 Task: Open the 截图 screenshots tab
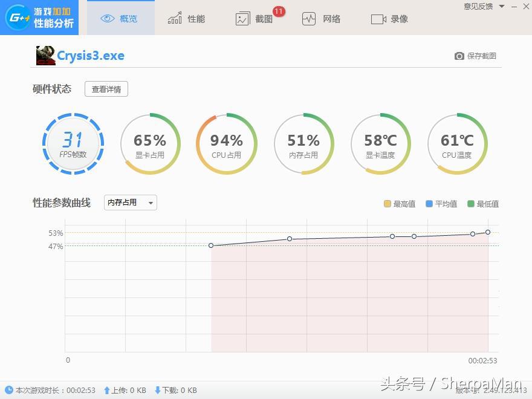coord(254,18)
